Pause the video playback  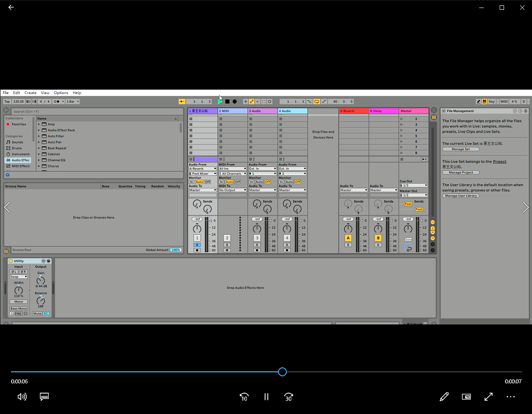(266, 397)
